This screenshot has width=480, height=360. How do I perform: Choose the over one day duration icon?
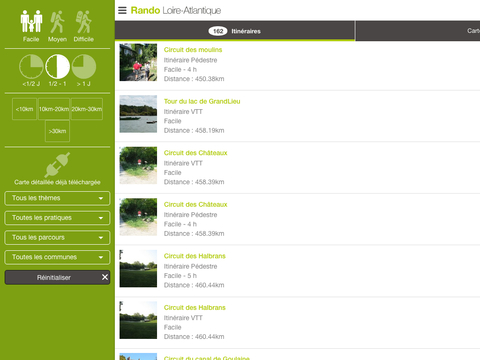(x=84, y=66)
